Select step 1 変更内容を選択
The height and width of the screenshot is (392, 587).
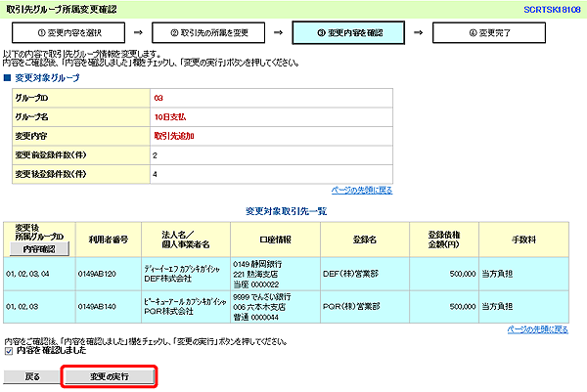point(68,33)
